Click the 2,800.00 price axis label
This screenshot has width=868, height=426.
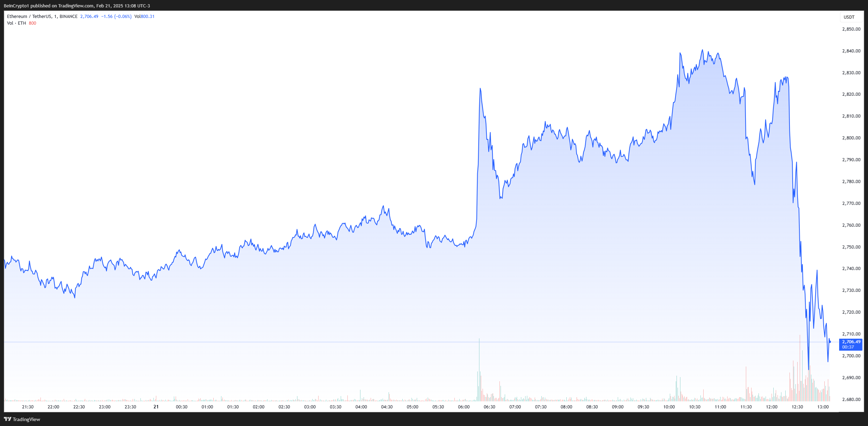pos(851,138)
